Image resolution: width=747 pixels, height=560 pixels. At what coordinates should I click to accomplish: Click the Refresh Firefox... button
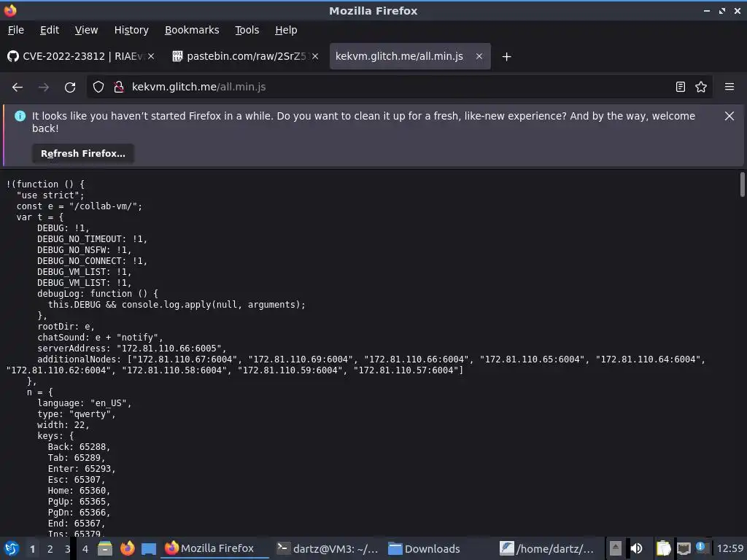83,154
